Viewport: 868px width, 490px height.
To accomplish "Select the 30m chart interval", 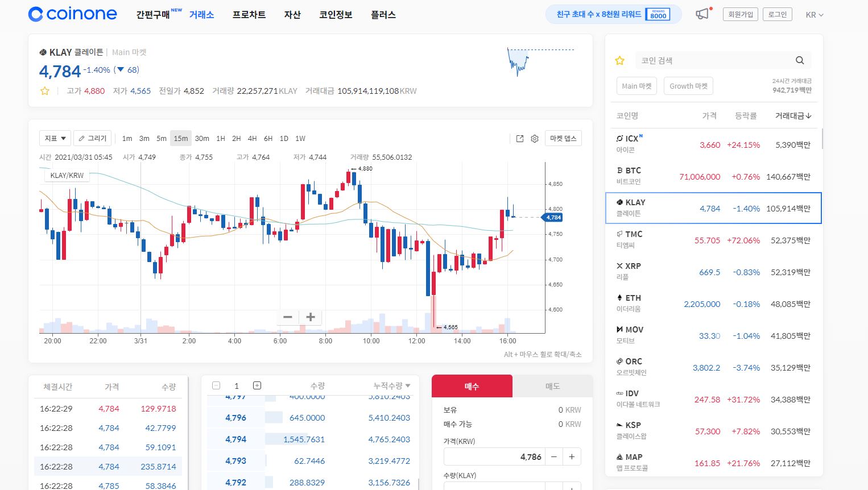I will pyautogui.click(x=202, y=139).
